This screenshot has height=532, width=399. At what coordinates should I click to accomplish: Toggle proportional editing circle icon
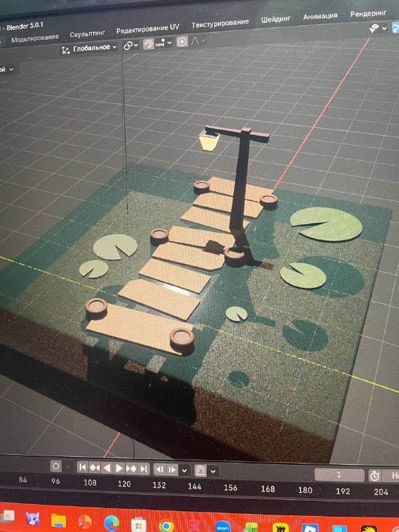[182, 42]
